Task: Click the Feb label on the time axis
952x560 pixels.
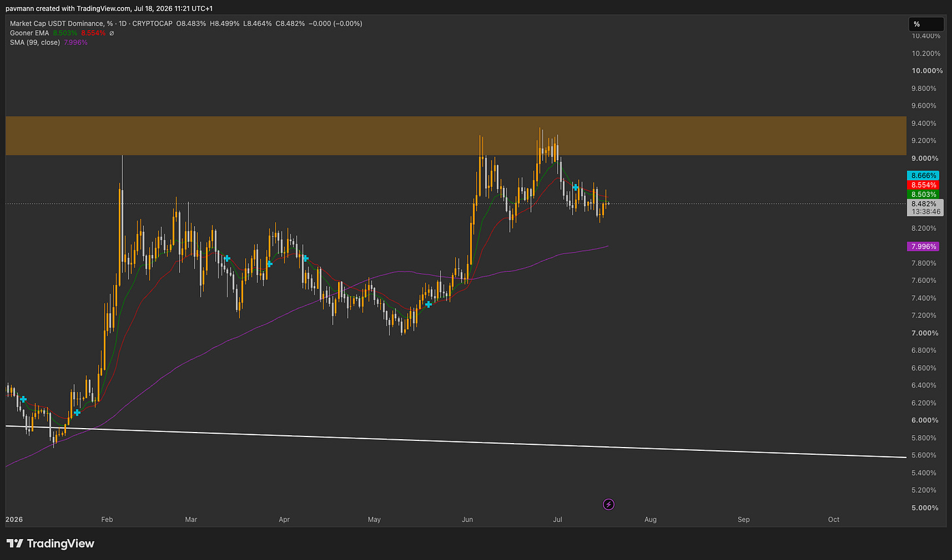Action: tap(108, 519)
